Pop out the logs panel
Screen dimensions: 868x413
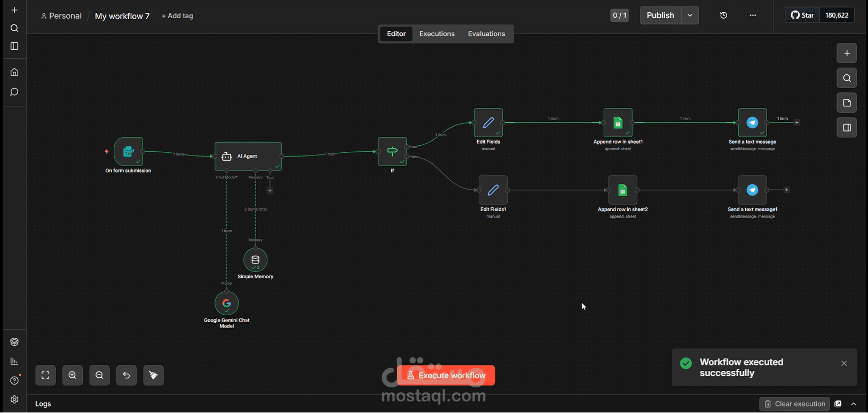(838, 404)
